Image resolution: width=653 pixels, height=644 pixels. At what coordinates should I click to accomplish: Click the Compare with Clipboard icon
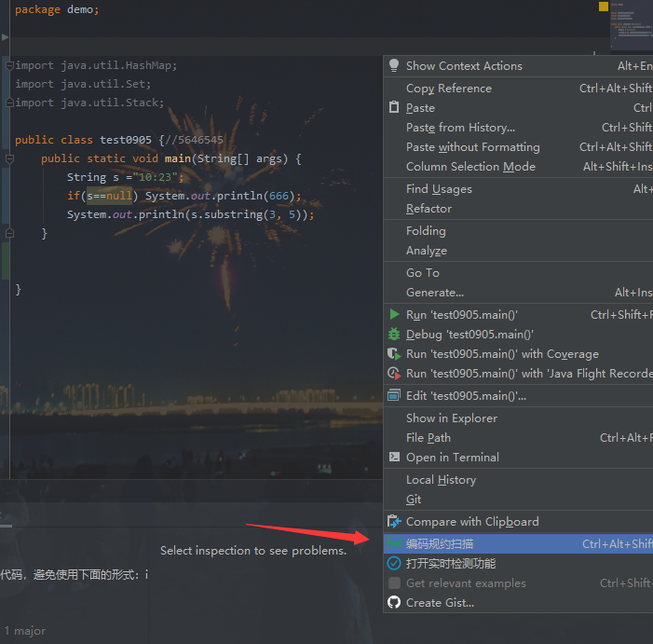click(394, 522)
